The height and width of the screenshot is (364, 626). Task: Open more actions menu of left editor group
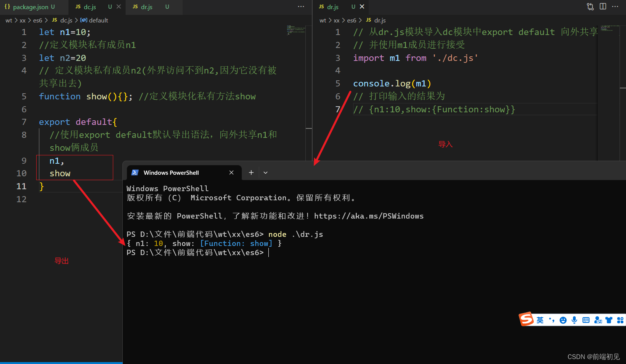[301, 7]
